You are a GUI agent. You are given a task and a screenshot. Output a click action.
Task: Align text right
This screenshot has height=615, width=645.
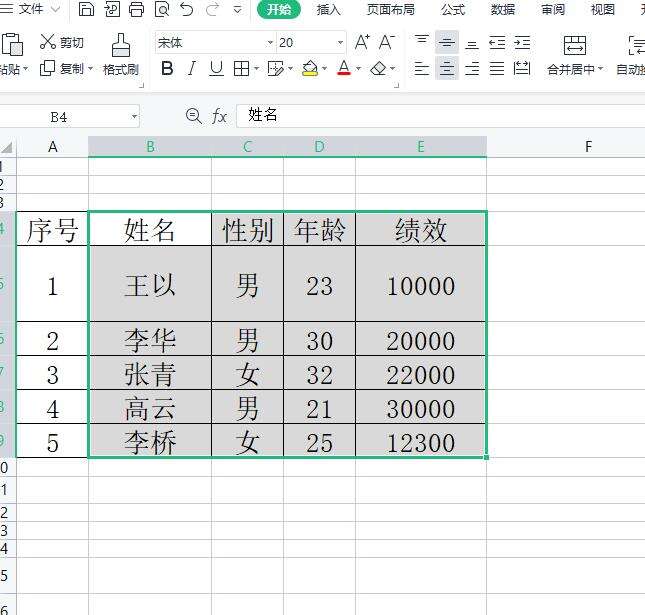[472, 68]
